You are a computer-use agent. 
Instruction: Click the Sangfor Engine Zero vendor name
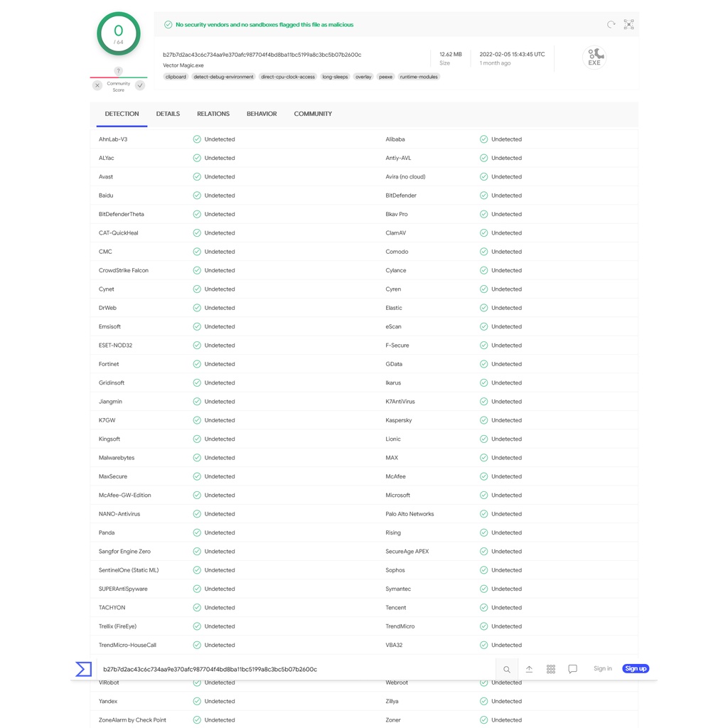coord(124,552)
